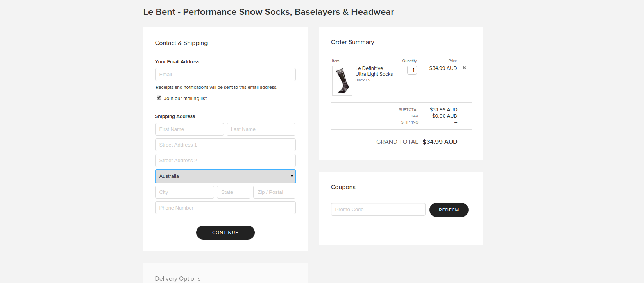
Task: Click into the City field
Action: click(184, 192)
